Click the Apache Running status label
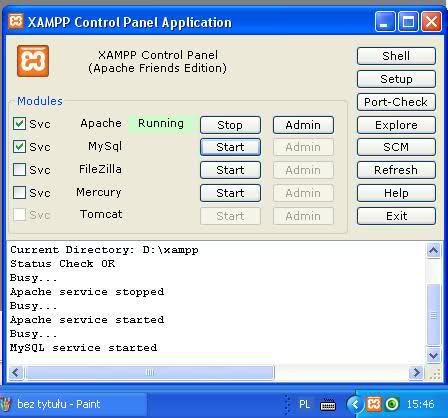Viewport: 448px width, 418px height. coord(161,123)
